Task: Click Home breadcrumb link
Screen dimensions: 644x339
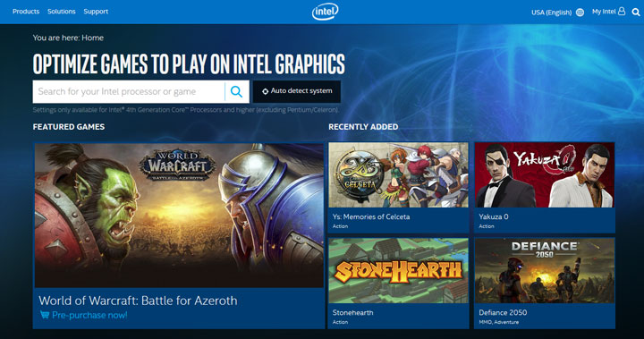Action: click(92, 38)
